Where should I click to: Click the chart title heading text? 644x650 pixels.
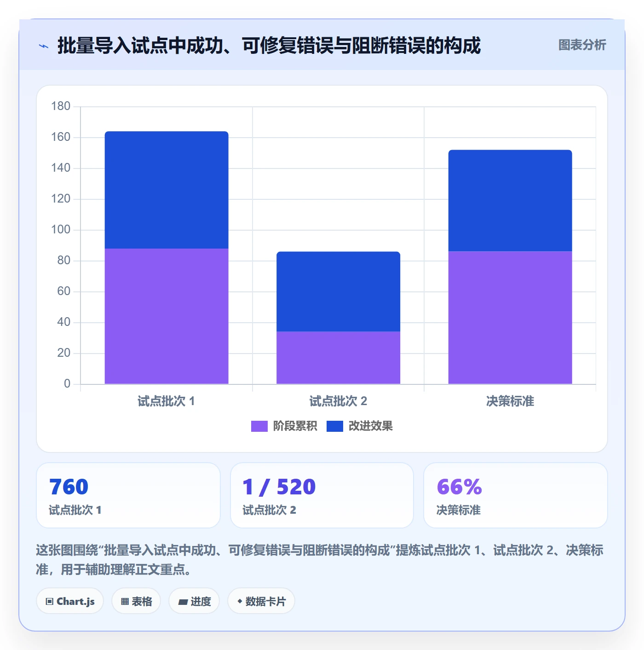pos(269,46)
